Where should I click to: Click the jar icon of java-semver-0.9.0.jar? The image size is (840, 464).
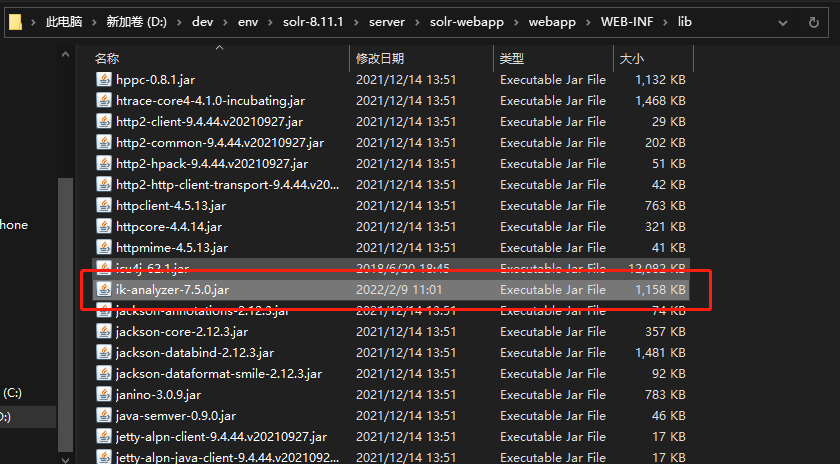[103, 415]
